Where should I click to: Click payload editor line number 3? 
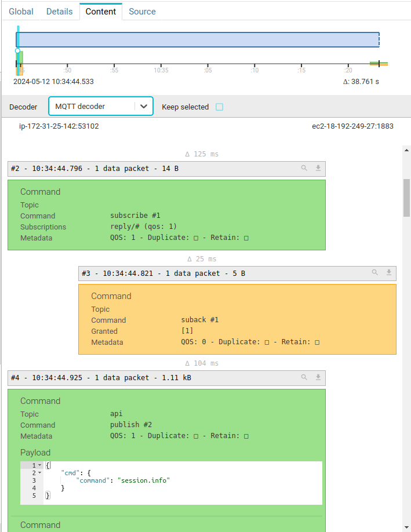click(34, 480)
